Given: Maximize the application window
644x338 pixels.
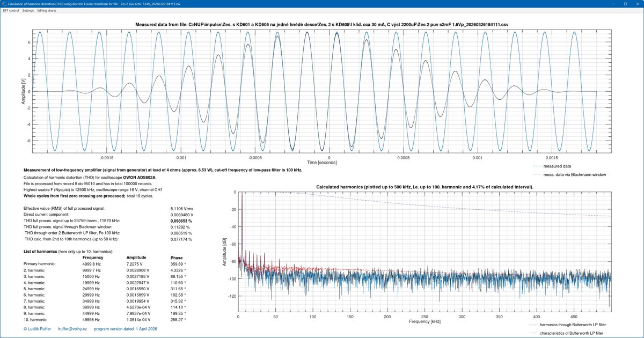Looking at the screenshot, I should [625, 3].
